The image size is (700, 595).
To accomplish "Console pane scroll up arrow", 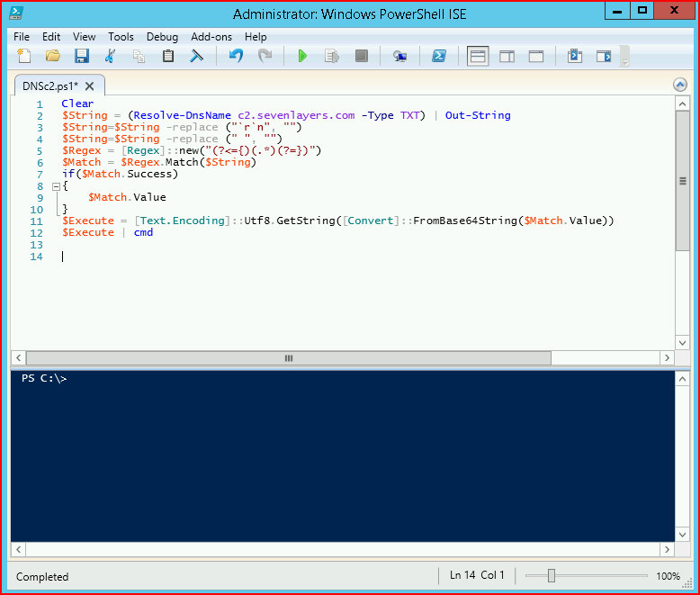I will (x=682, y=379).
